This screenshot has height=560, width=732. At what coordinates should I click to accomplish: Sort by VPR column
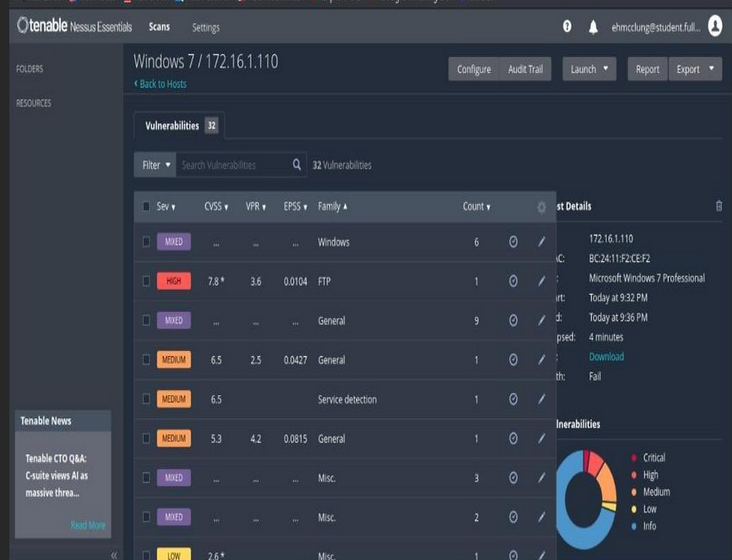[255, 206]
